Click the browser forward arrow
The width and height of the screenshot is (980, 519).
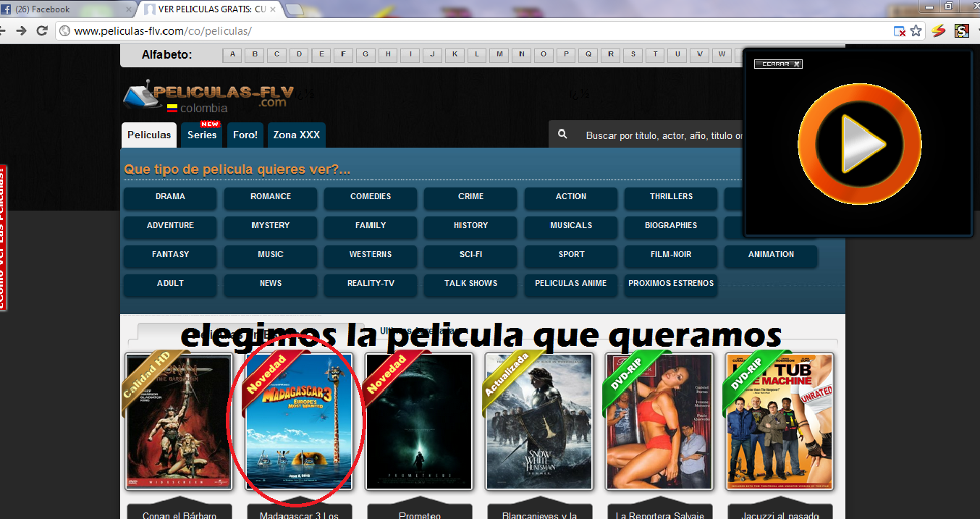click(22, 30)
